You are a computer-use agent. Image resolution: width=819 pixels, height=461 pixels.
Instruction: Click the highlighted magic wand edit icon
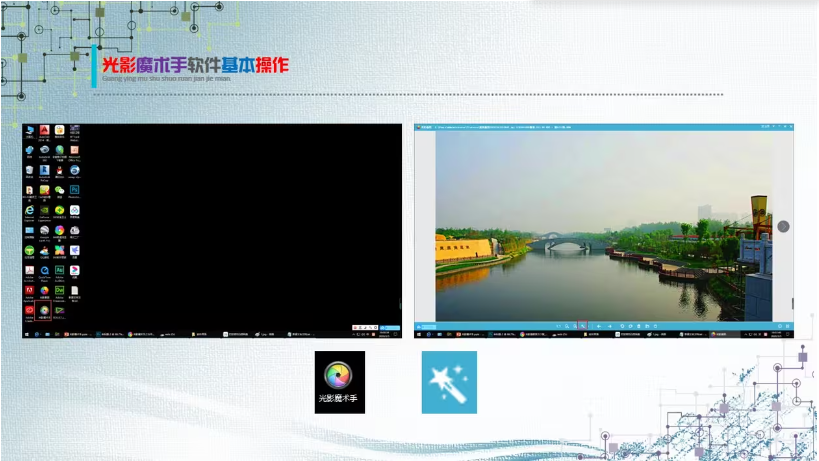coord(582,326)
